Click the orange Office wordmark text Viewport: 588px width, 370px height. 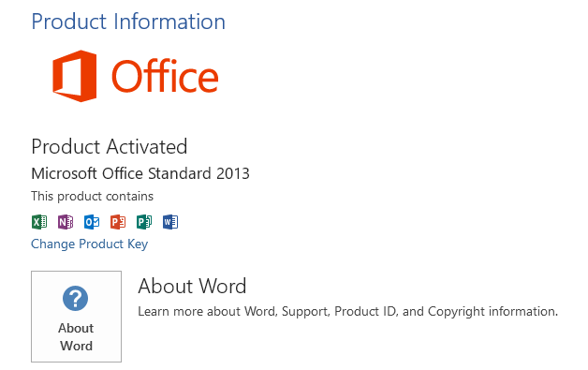tap(165, 76)
